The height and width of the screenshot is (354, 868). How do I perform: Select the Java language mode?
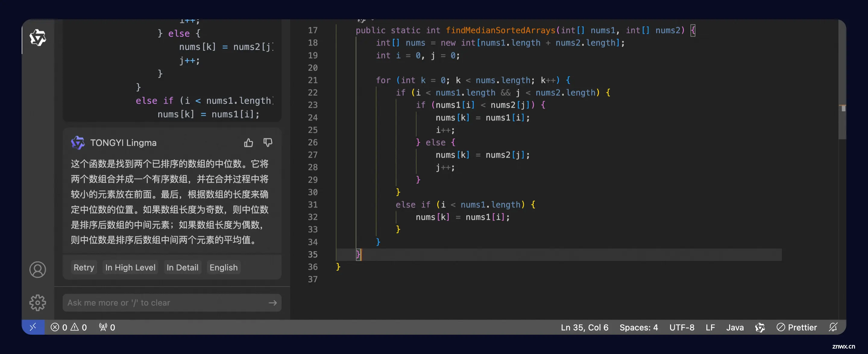point(735,327)
